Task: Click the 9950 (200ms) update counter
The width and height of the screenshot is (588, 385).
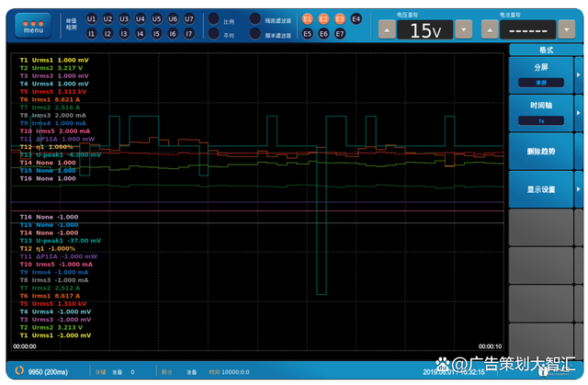Action: click(48, 372)
